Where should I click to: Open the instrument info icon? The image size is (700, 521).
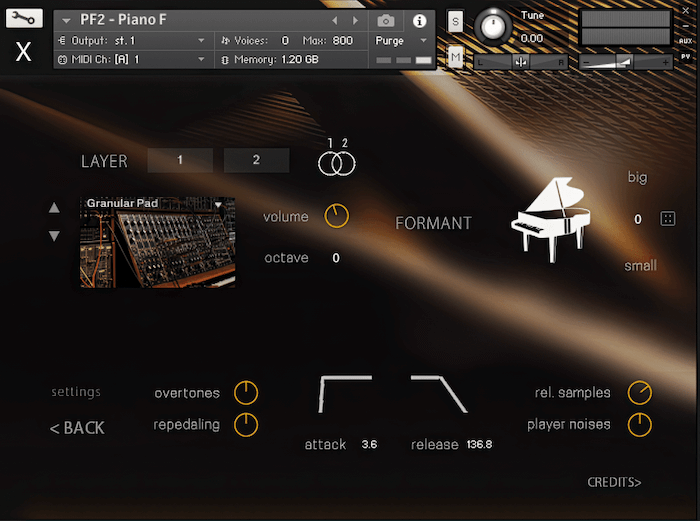coord(419,21)
